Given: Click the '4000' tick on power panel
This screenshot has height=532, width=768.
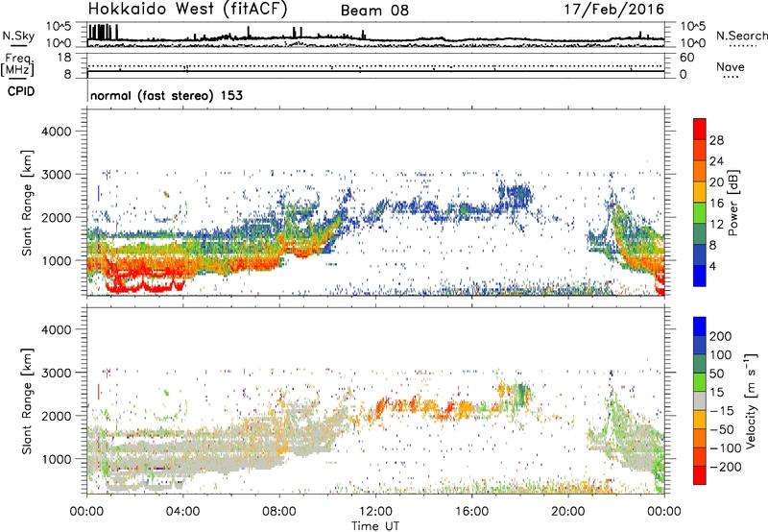Looking at the screenshot, I should coord(57,132).
